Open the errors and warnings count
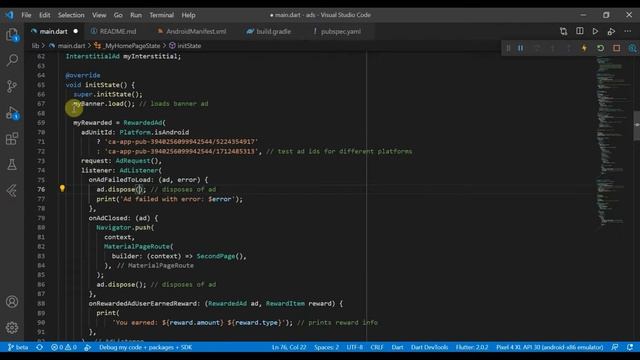The image size is (640, 360). coord(64,347)
